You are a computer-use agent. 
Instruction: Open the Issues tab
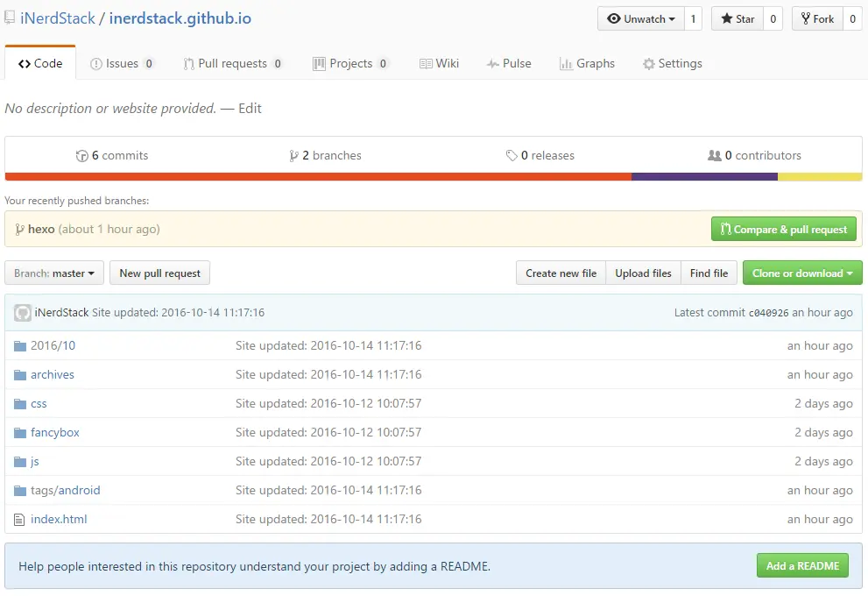[x=122, y=64]
